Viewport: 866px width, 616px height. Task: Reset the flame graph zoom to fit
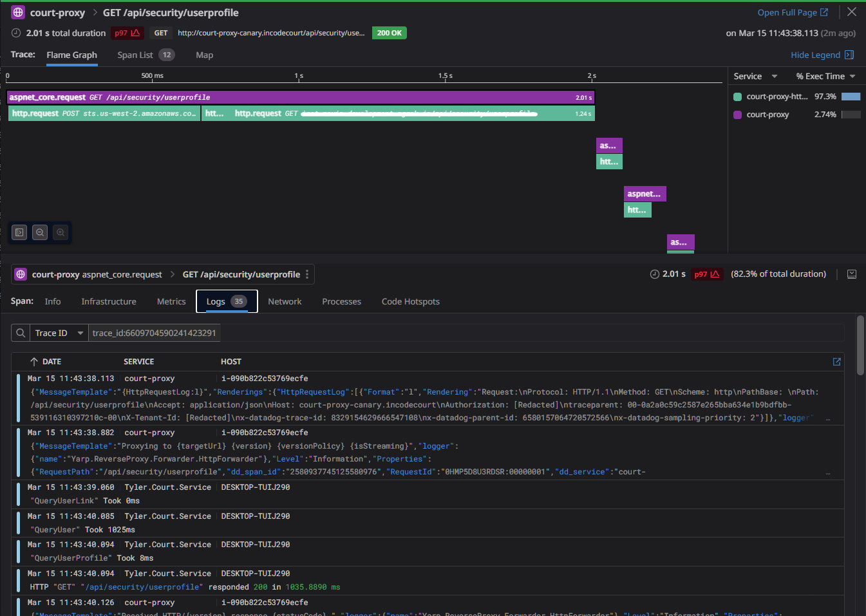[x=19, y=232]
